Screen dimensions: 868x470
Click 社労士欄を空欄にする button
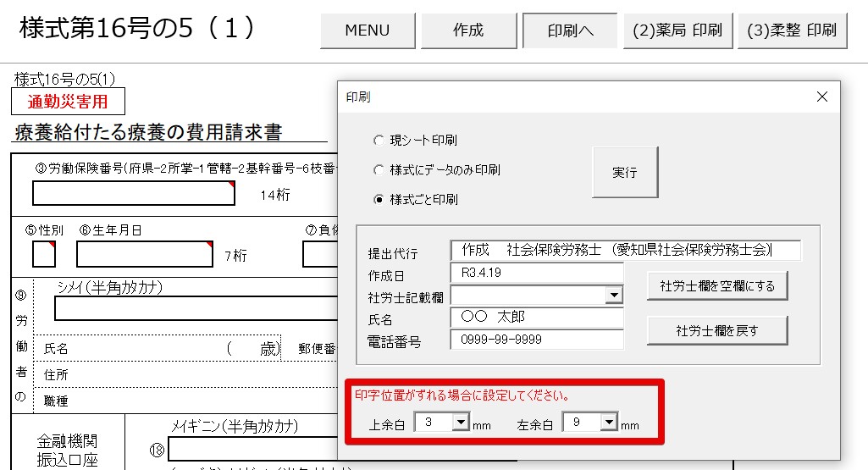[717, 286]
